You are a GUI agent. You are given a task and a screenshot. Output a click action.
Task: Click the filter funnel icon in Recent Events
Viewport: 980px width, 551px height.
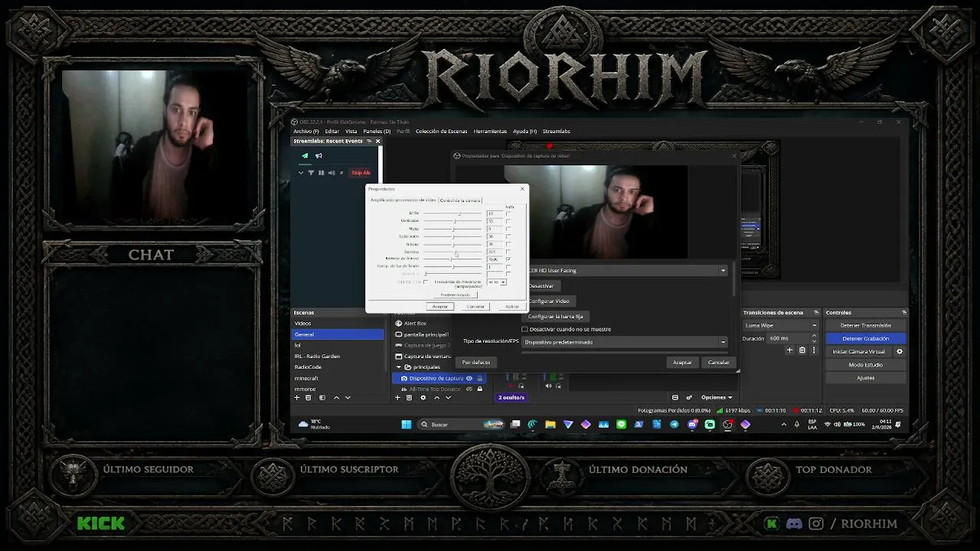[310, 173]
